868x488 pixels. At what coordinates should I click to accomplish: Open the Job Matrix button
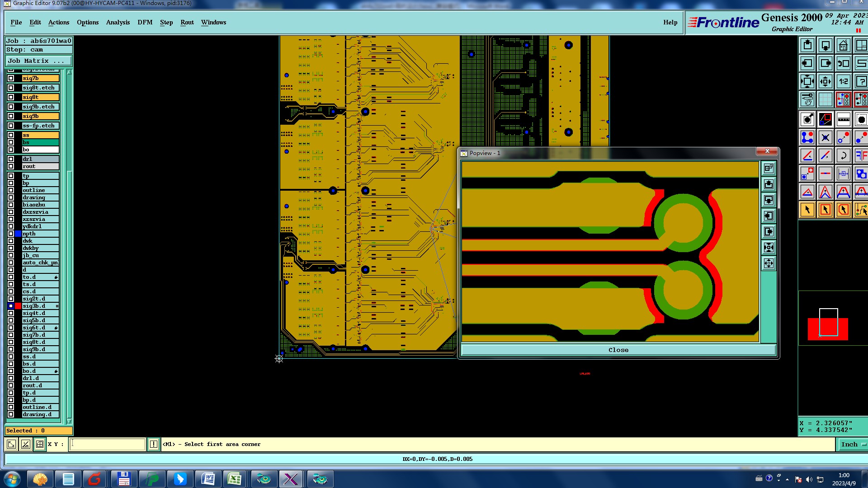38,61
